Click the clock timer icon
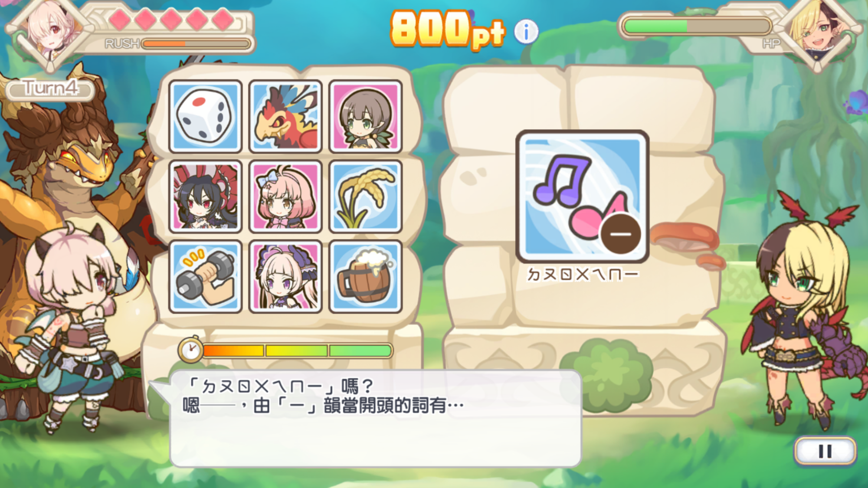 coord(190,350)
